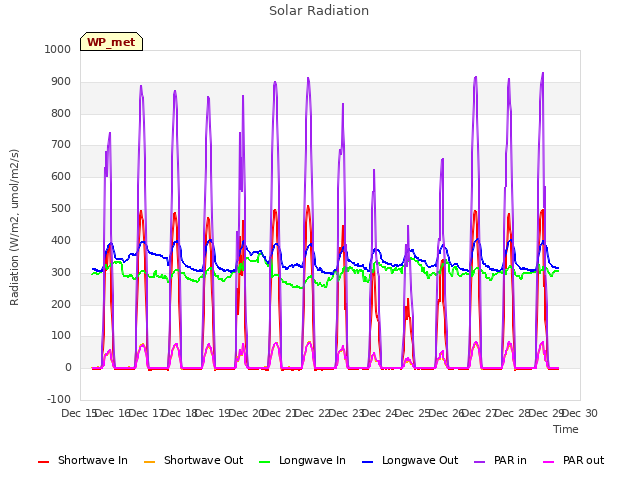640x480 pixels.
Task: Click the Dec 30 x-axis label
Action: pos(580,413)
